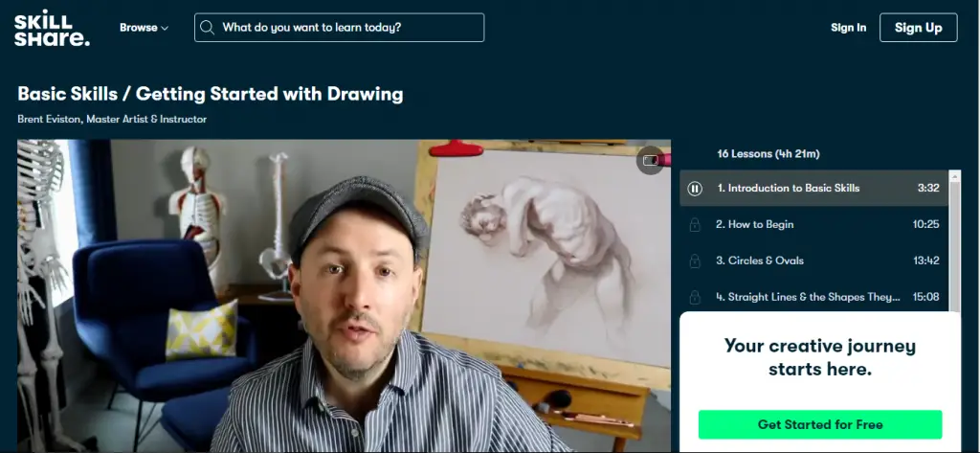Click the lesson list scrollbar
This screenshot has height=453, width=980.
click(x=954, y=239)
